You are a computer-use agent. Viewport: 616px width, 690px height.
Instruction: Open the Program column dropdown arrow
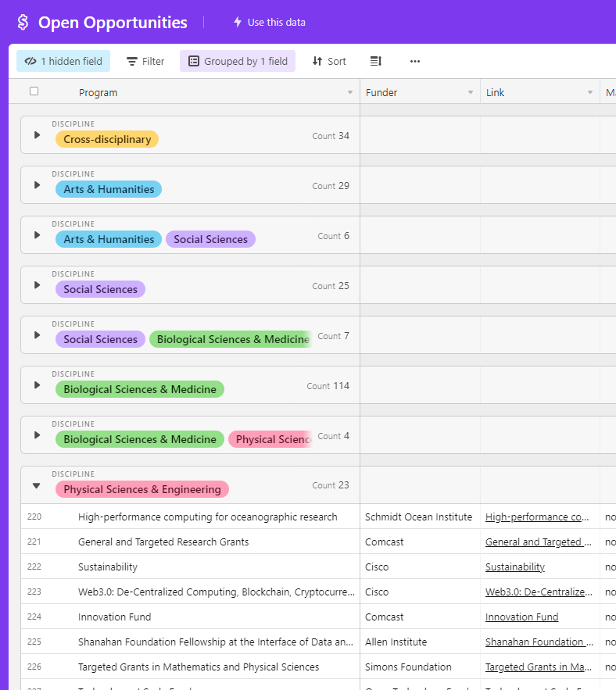click(349, 93)
